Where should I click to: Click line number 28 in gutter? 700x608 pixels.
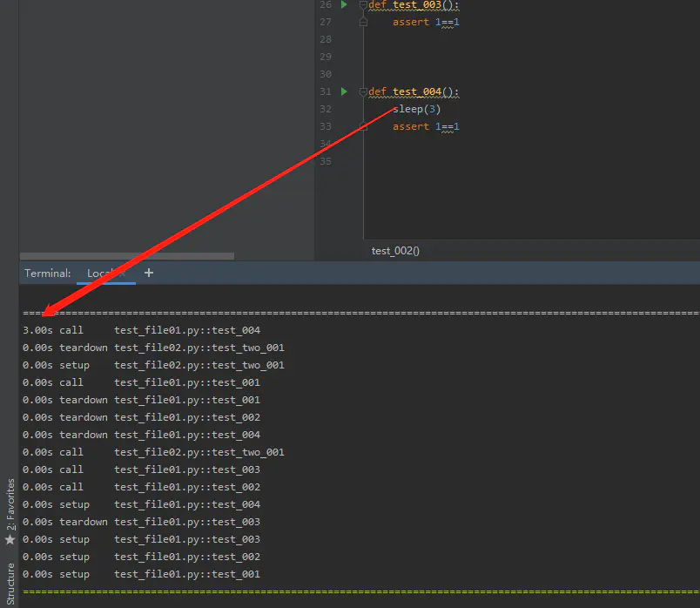pyautogui.click(x=326, y=40)
